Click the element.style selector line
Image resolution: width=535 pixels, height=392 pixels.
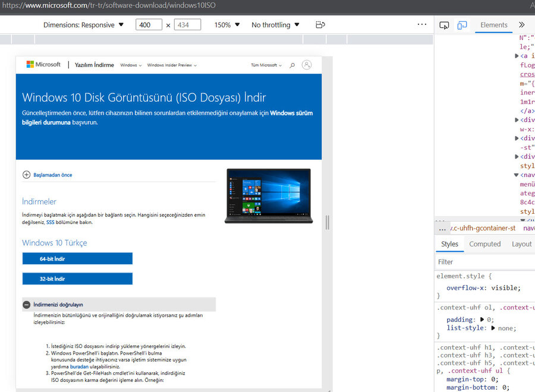464,276
